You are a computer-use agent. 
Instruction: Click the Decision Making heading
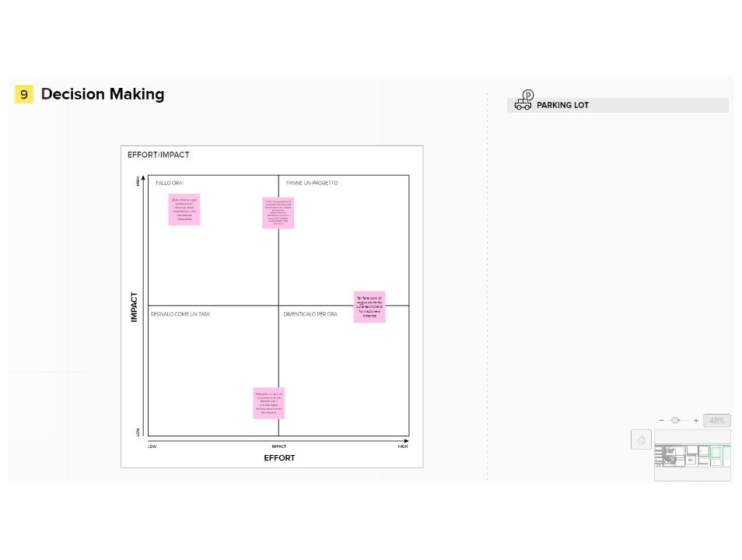103,94
